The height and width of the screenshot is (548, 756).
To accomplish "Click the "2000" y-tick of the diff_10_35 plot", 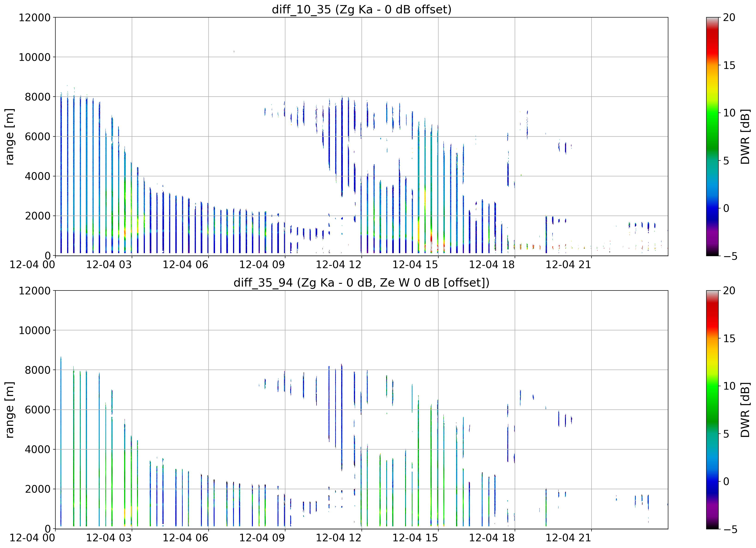I will pos(38,216).
